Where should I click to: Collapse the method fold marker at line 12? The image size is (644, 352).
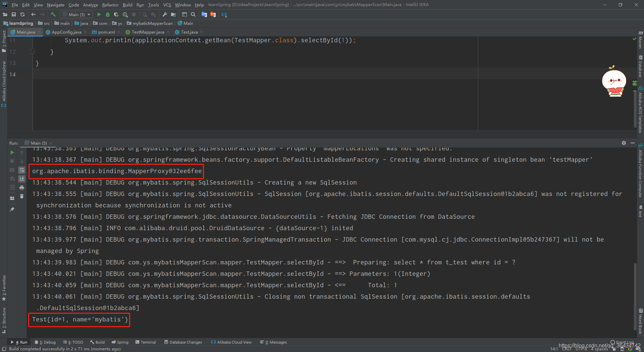click(x=33, y=51)
